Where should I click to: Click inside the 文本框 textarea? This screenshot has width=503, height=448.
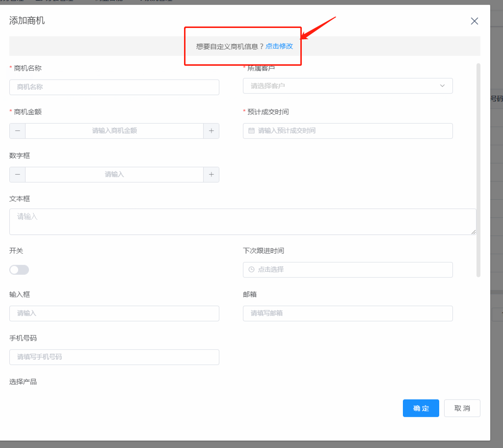tap(242, 222)
